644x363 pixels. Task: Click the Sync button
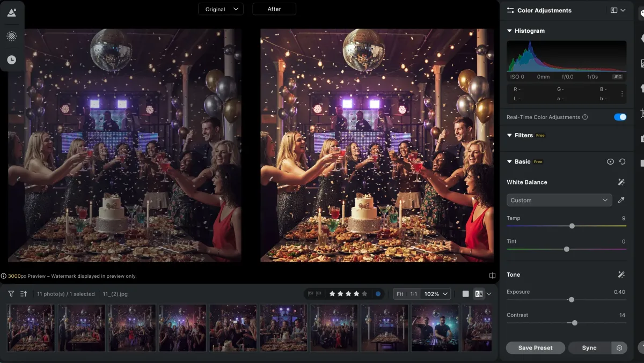(x=589, y=348)
